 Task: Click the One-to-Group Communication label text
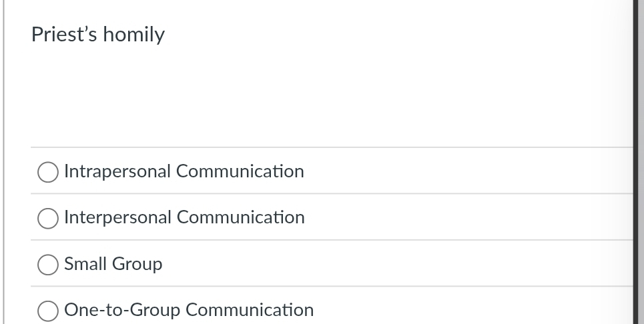pos(189,310)
